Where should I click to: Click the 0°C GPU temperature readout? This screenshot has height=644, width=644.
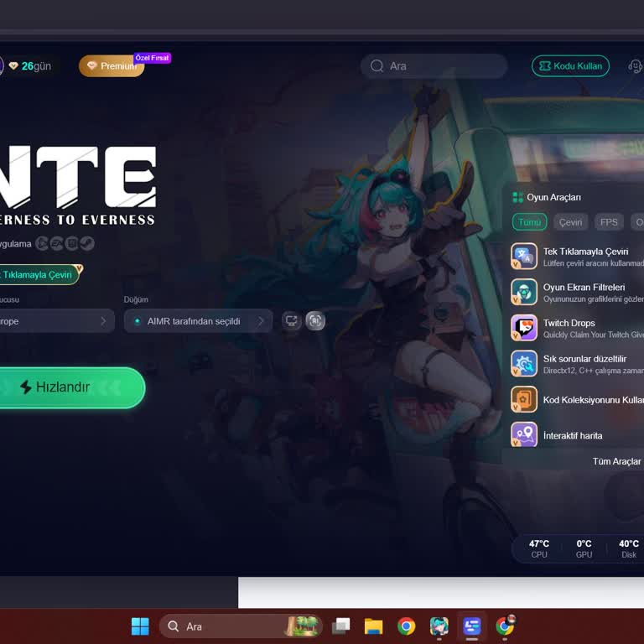(x=584, y=548)
